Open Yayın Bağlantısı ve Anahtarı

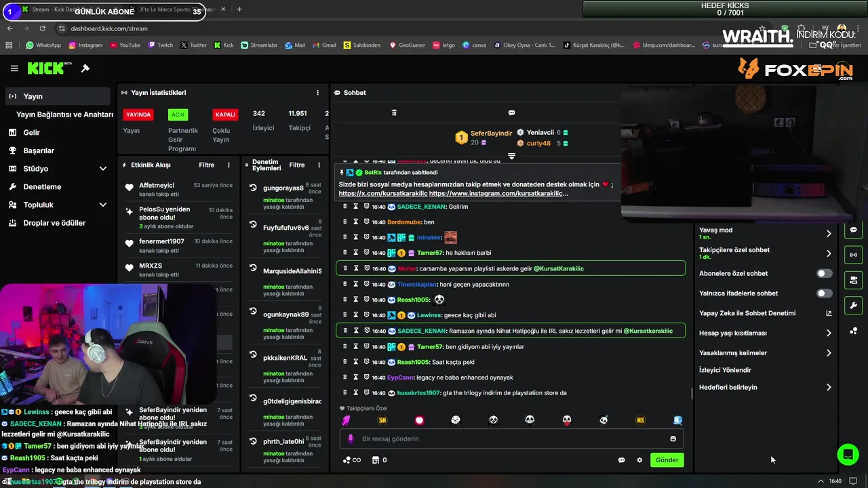(64, 115)
